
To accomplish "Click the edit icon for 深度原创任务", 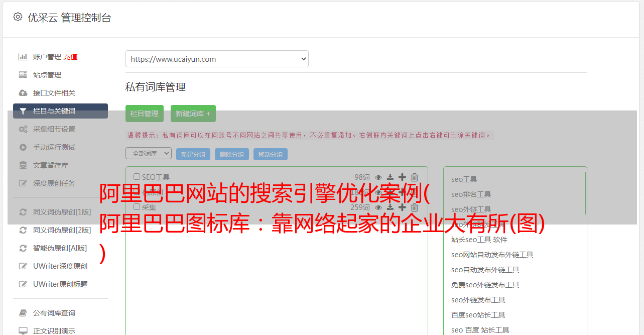I will tap(23, 183).
